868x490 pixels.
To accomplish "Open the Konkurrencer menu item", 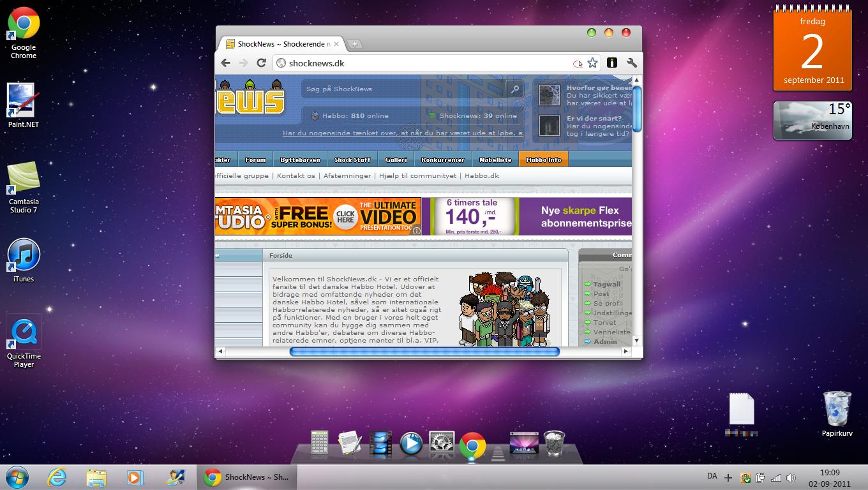I will click(443, 160).
